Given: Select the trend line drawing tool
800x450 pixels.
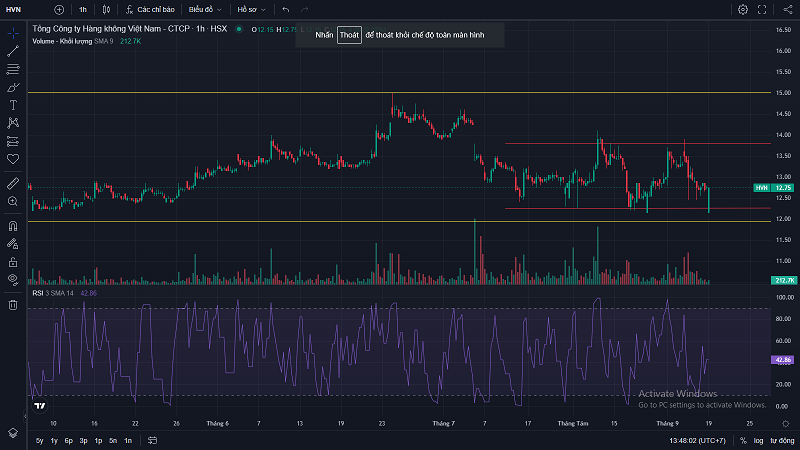Looking at the screenshot, I should click(x=13, y=50).
